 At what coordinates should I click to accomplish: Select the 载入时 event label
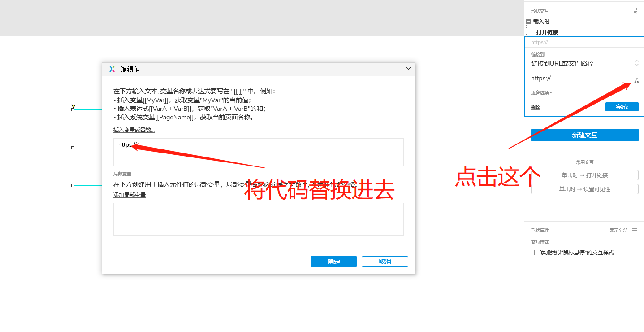pyautogui.click(x=541, y=22)
